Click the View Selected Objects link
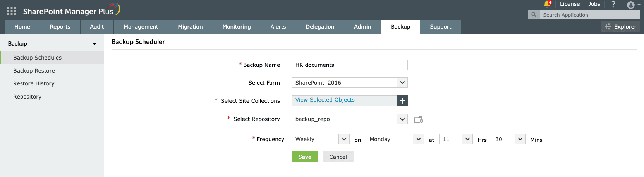The width and height of the screenshot is (644, 177). pos(325,100)
